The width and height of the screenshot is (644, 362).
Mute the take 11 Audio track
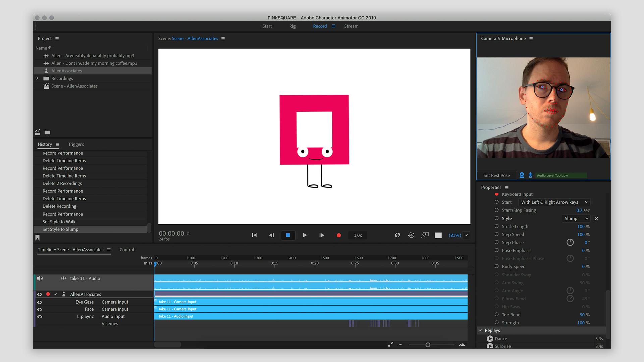[40, 278]
